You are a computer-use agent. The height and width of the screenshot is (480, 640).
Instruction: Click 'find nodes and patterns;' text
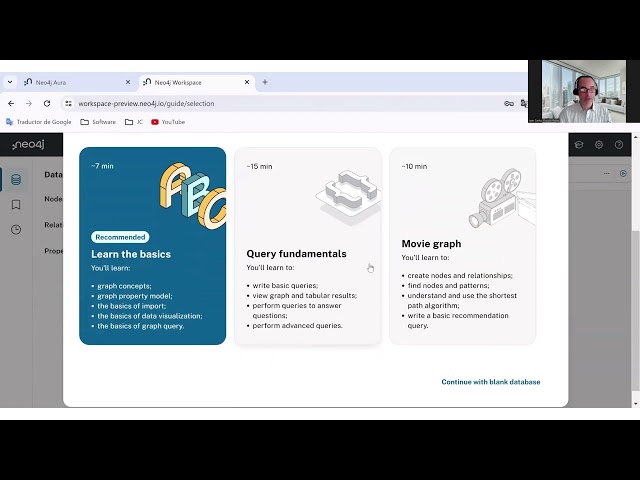point(448,286)
